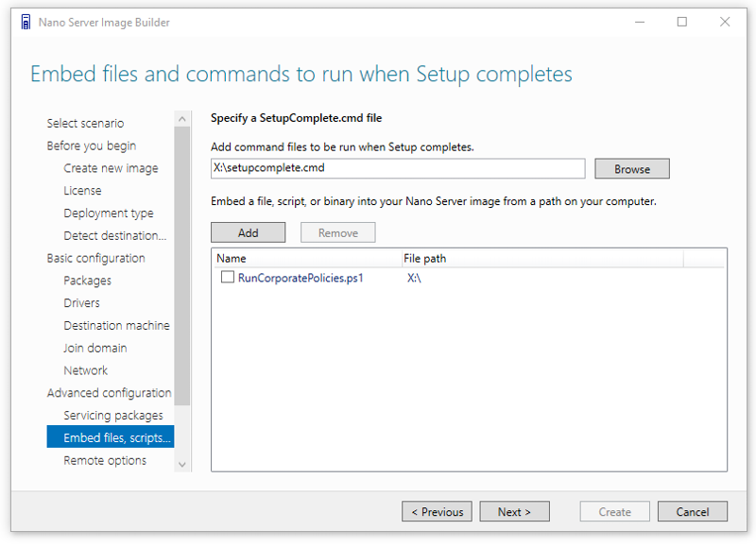756x547 pixels.
Task: Click the File path column header
Action: (542, 258)
